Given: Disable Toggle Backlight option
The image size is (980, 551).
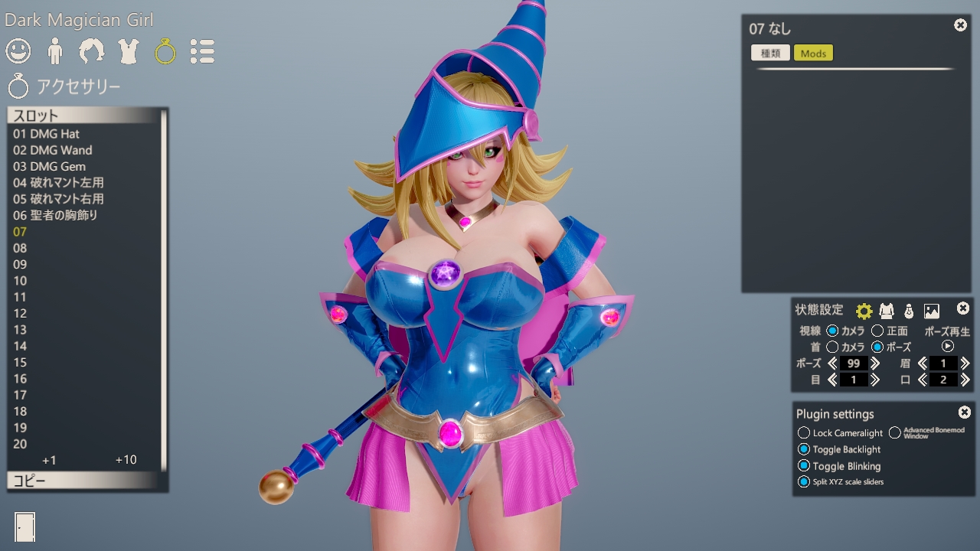Looking at the screenshot, I should point(804,449).
